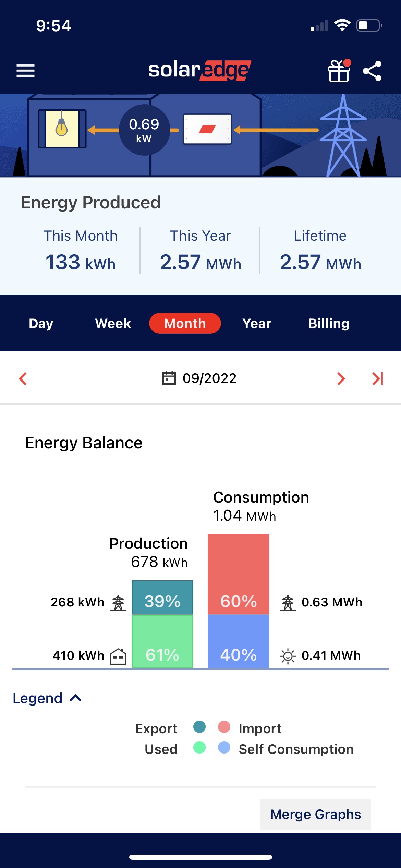Tap the share icon

[372, 71]
